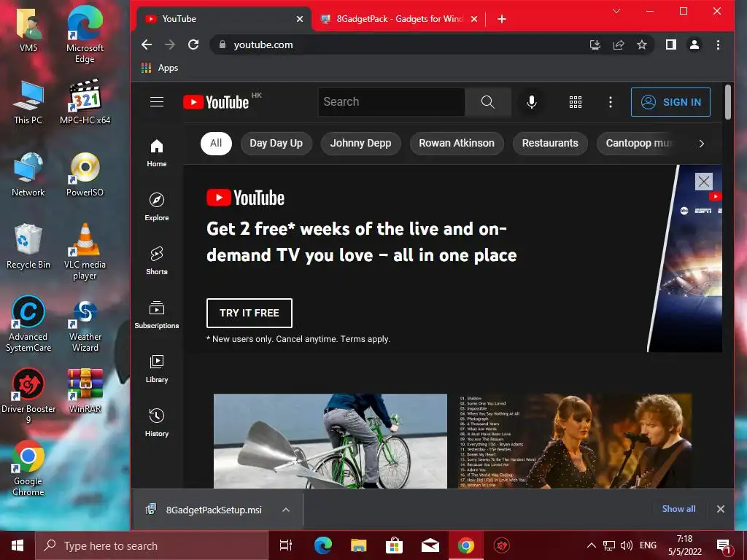
Task: Show next filter chips with arrow
Action: tap(701, 144)
